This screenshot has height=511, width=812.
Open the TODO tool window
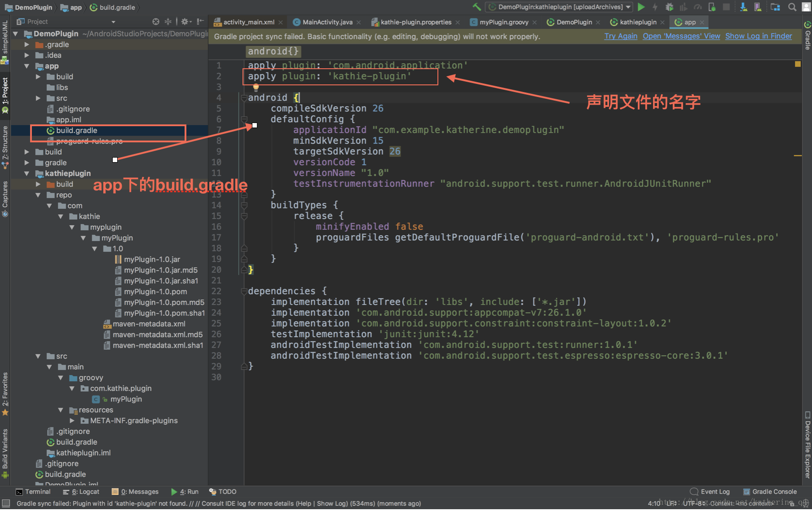(x=223, y=492)
